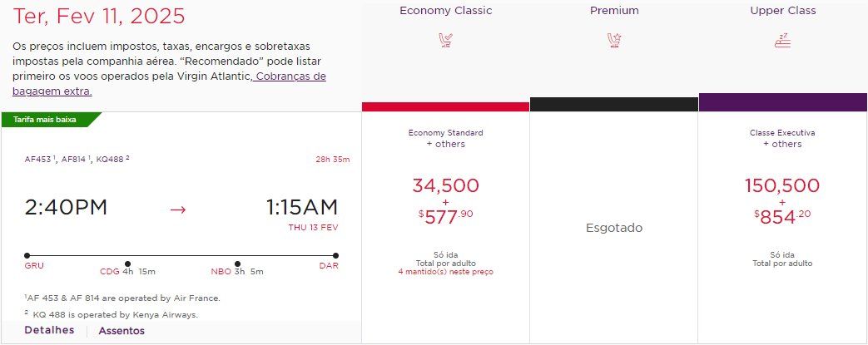Click the red arrow between flight times
This screenshot has height=345, width=868.
pos(178,209)
